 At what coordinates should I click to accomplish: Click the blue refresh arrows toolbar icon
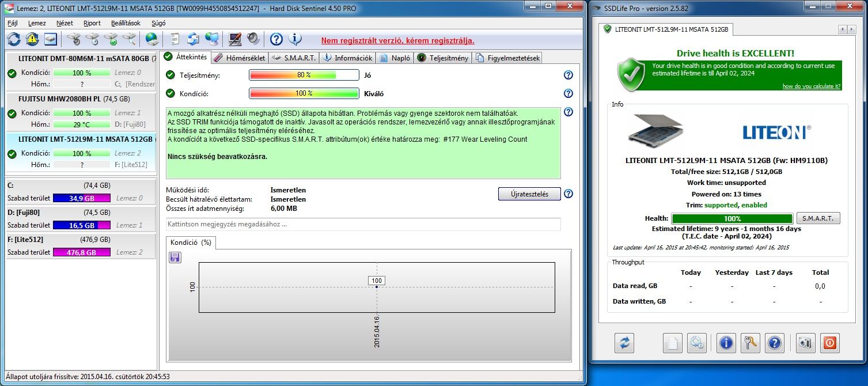tap(14, 39)
